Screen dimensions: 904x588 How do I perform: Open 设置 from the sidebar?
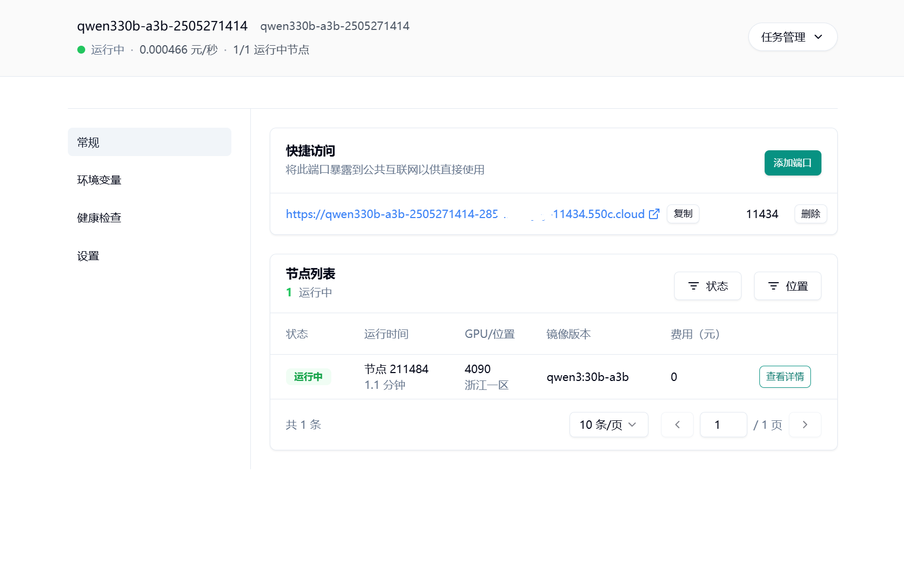coord(88,256)
